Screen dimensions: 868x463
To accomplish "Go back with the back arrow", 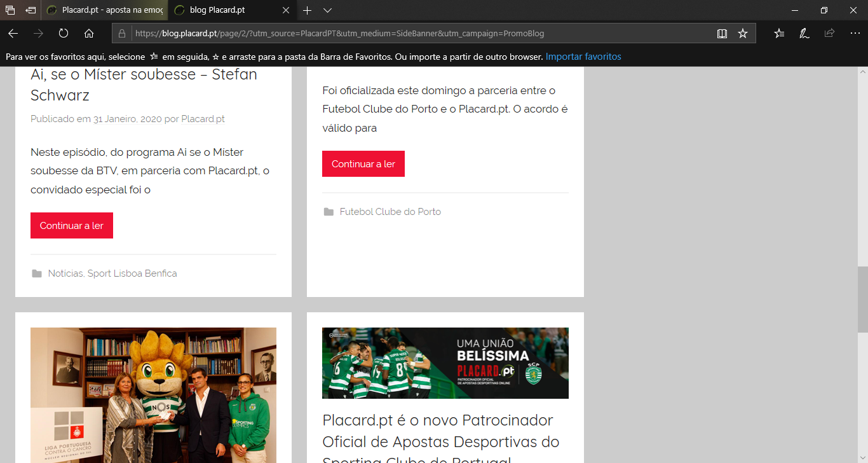I will (x=13, y=33).
